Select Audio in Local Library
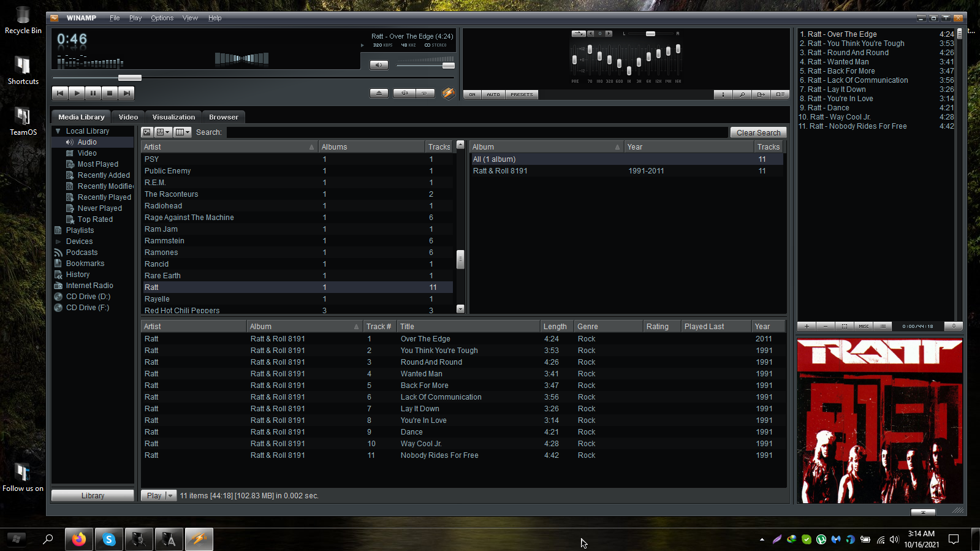 [x=87, y=142]
